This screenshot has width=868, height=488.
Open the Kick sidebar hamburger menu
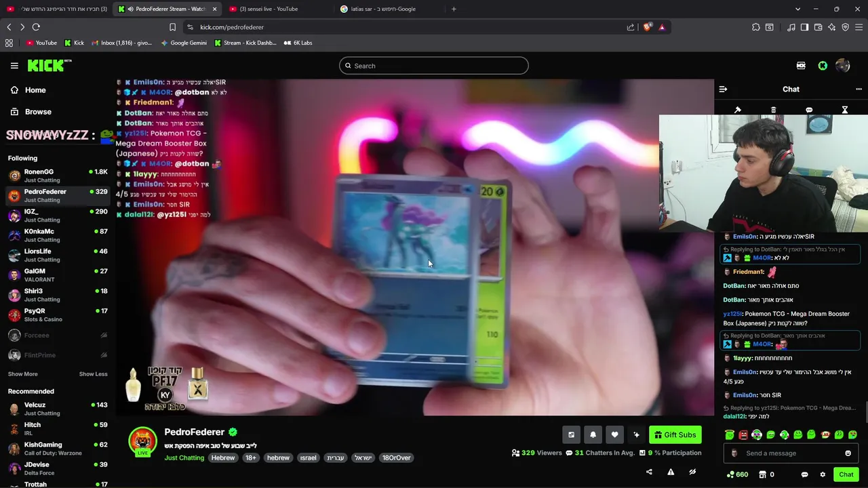tap(14, 66)
